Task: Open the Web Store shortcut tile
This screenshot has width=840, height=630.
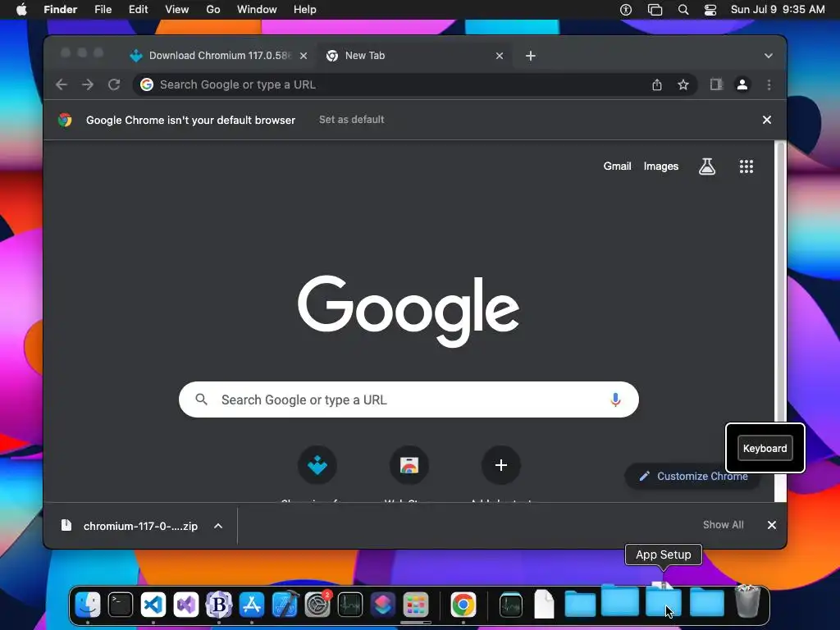Action: pos(409,465)
